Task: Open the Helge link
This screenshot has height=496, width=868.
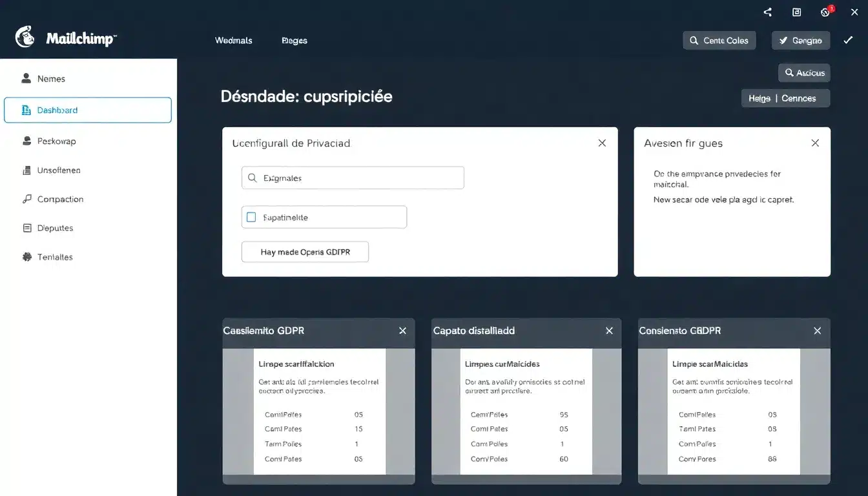Action: pyautogui.click(x=758, y=98)
